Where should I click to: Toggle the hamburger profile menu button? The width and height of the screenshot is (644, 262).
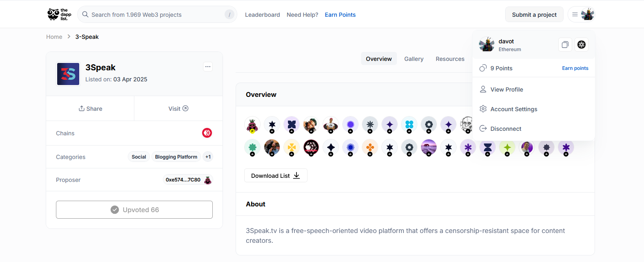tap(581, 14)
